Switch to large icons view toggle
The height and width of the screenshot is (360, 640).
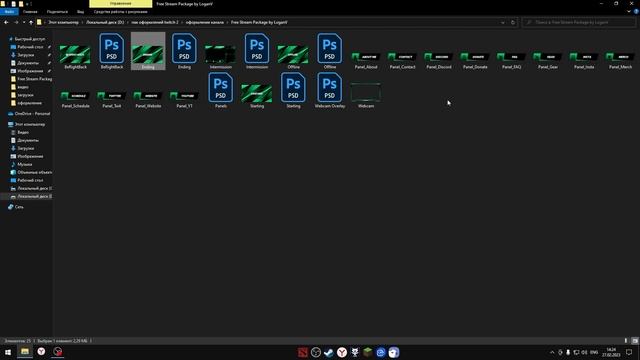(x=635, y=341)
